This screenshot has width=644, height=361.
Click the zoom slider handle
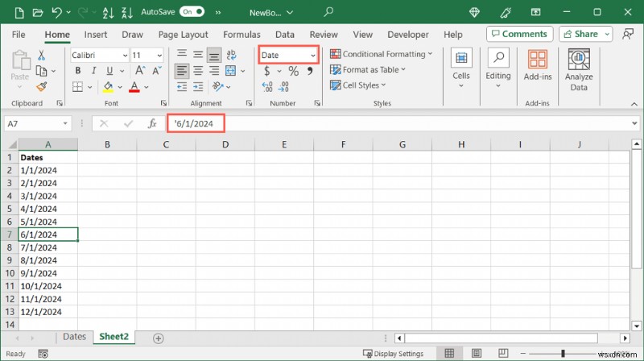(563, 353)
